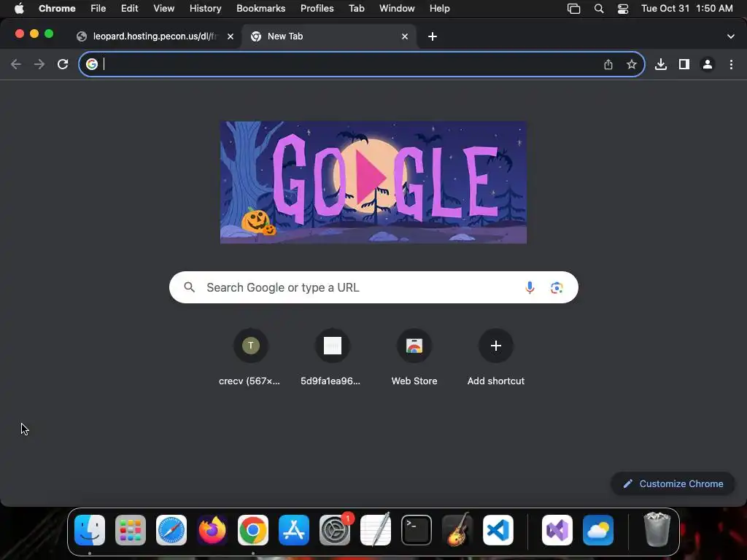Open the crecv shortcut tile

pos(251,357)
